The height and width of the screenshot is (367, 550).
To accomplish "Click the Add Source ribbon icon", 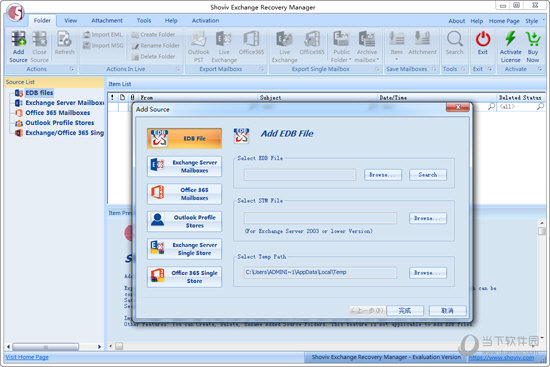I will (18, 47).
